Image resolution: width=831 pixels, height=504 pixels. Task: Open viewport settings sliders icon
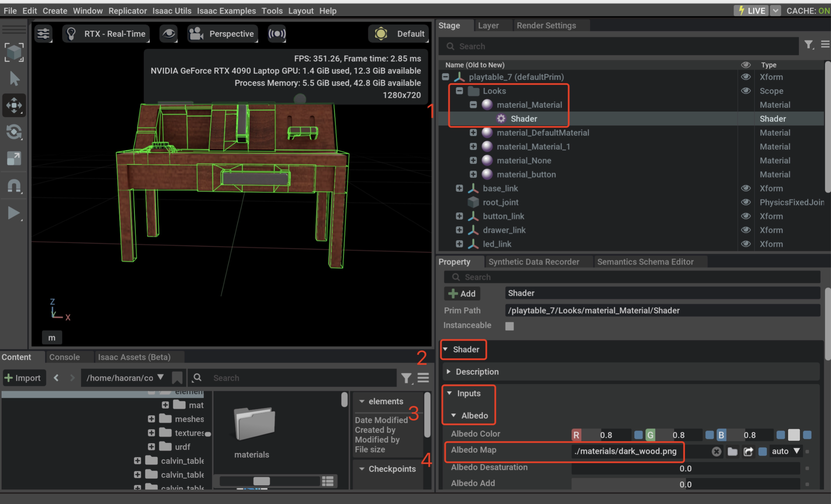[44, 34]
